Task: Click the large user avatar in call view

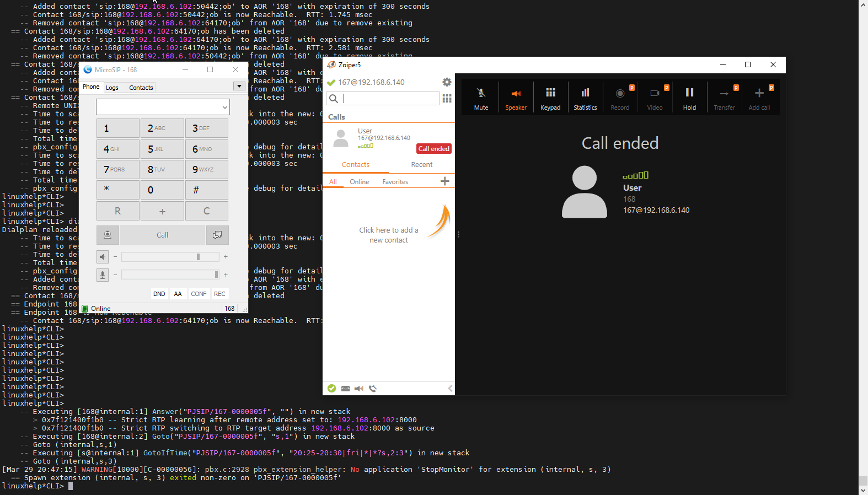Action: [585, 192]
